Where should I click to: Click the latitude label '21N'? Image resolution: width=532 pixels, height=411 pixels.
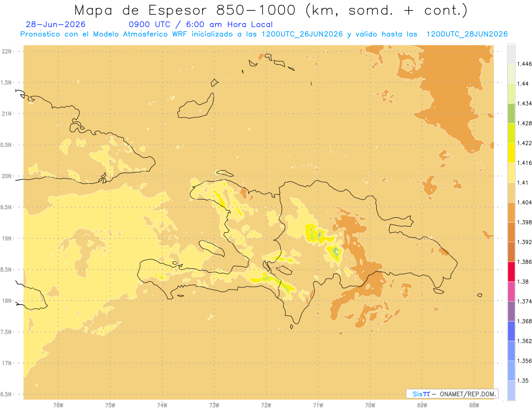tap(8, 114)
